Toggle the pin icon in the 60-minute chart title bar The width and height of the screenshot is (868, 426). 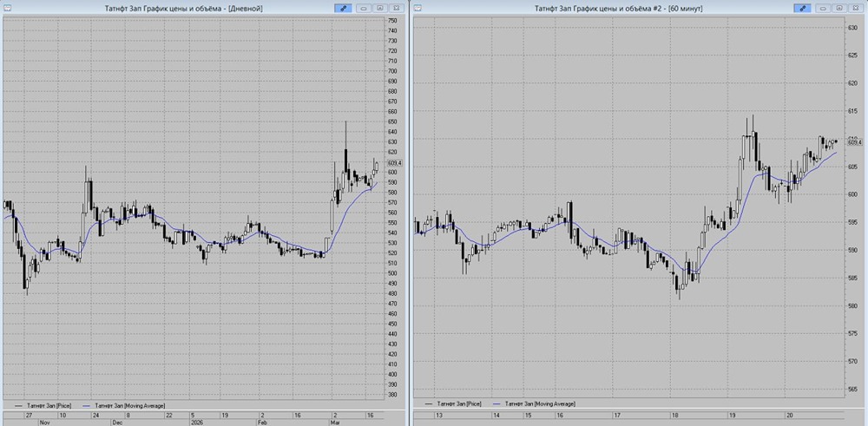pos(802,9)
